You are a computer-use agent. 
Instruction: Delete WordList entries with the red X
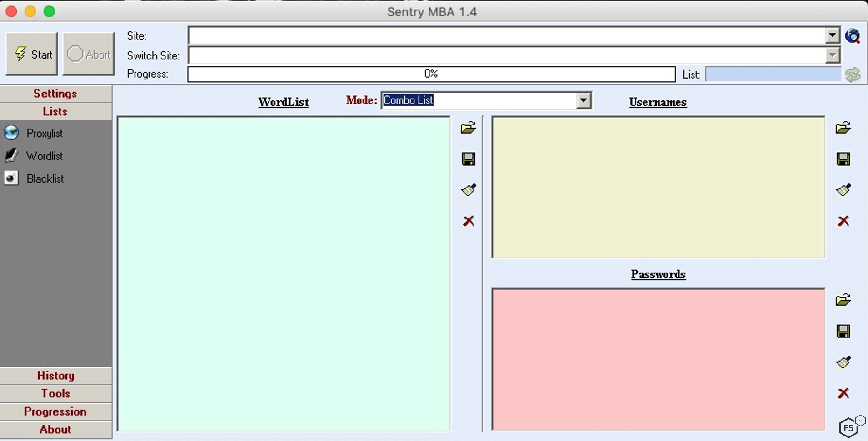coord(468,221)
